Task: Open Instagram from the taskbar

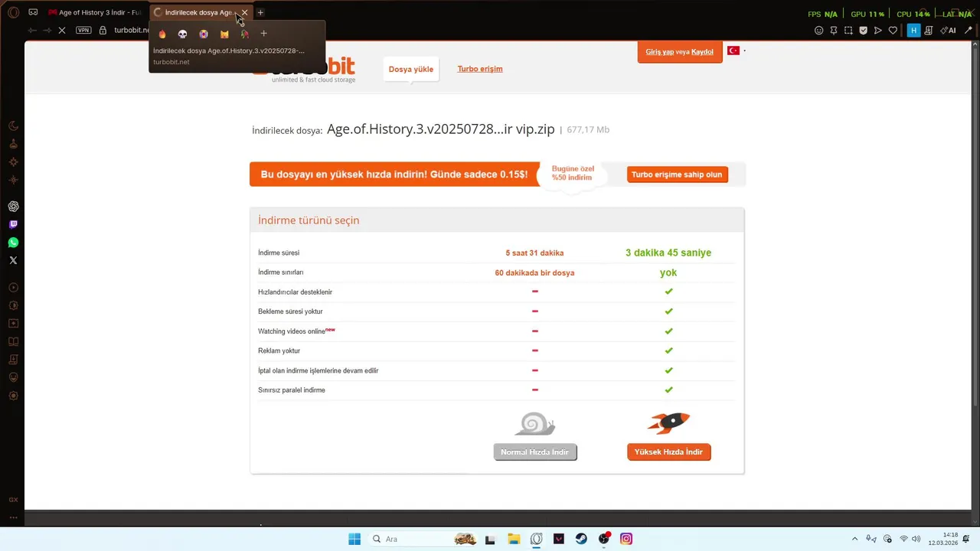Action: coord(626,539)
